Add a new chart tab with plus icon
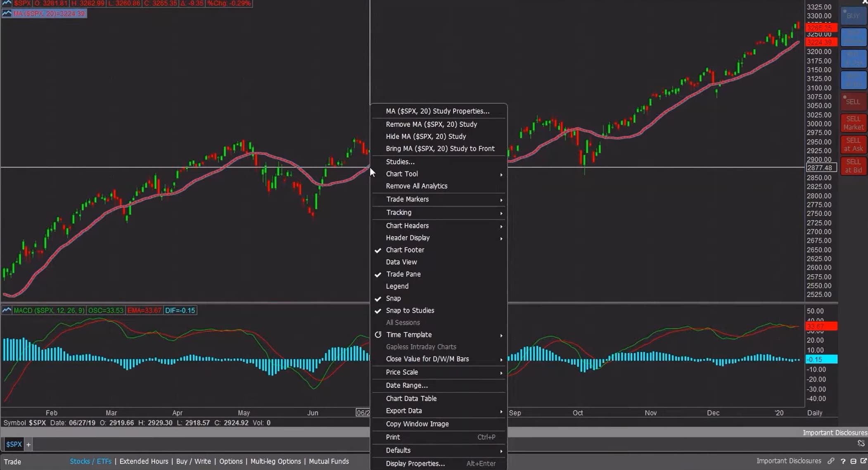This screenshot has height=470, width=868. (28, 444)
